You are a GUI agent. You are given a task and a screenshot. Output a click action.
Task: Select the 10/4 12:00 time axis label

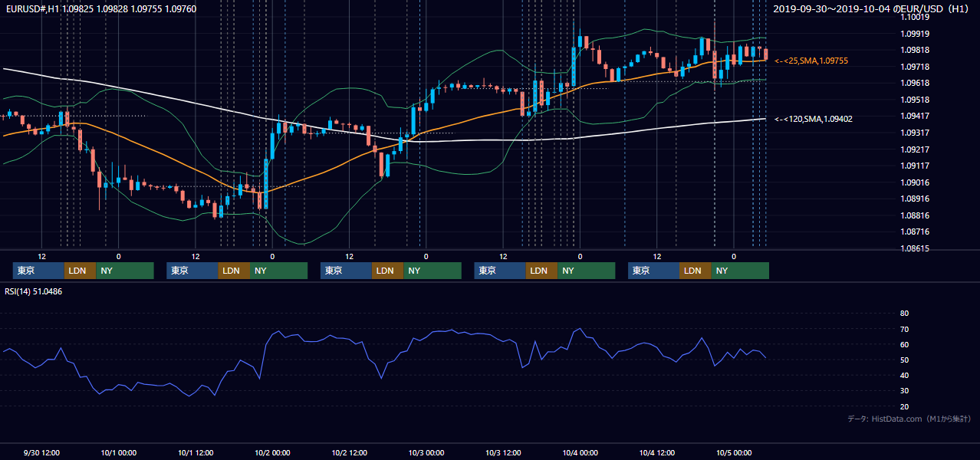click(x=658, y=452)
